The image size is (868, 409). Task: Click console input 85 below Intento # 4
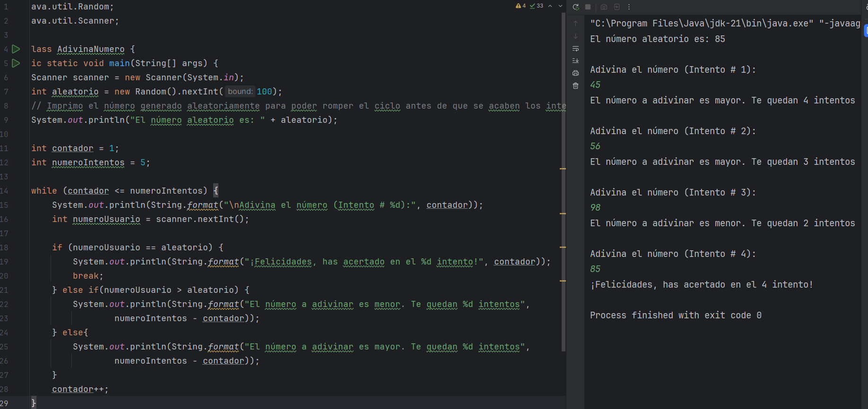595,269
